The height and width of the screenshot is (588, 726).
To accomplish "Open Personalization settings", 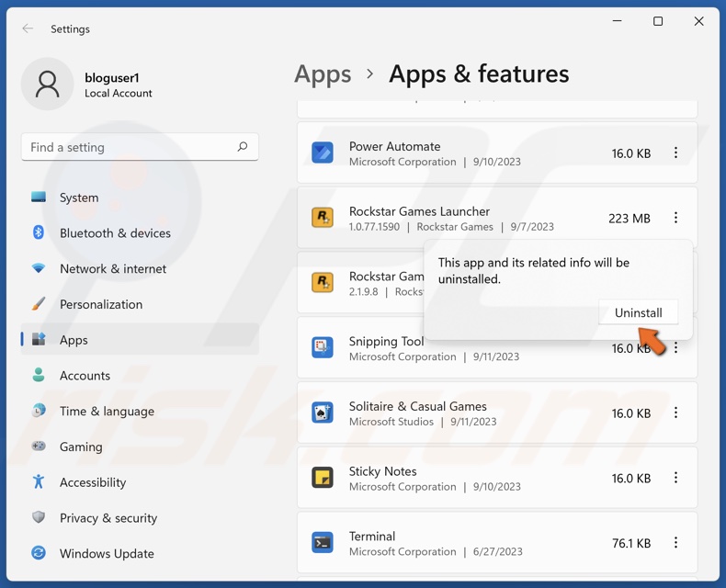I will [x=140, y=304].
